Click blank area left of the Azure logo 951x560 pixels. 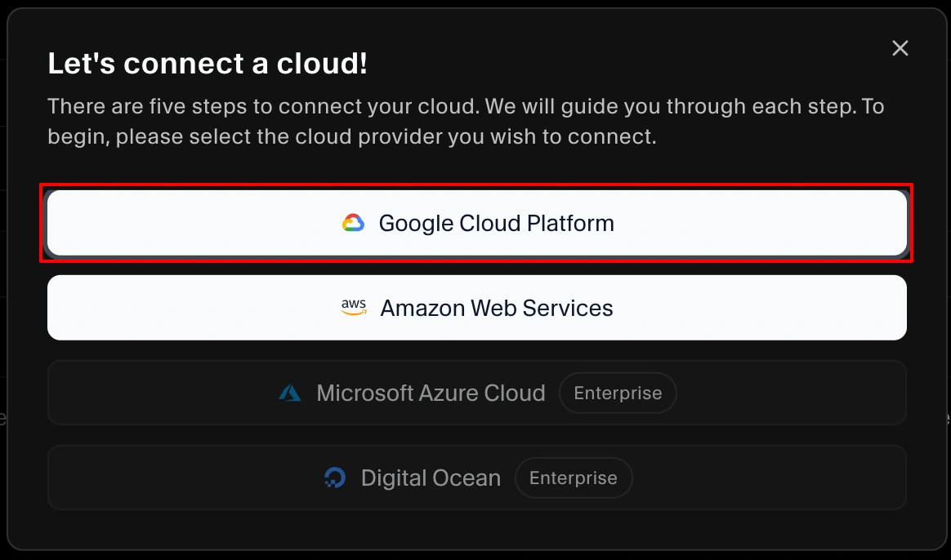(x=163, y=393)
